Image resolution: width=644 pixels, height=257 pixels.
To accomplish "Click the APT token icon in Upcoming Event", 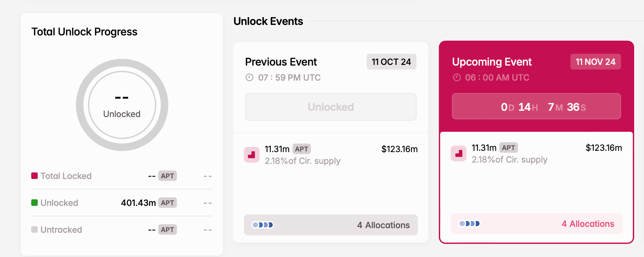I will tap(459, 153).
